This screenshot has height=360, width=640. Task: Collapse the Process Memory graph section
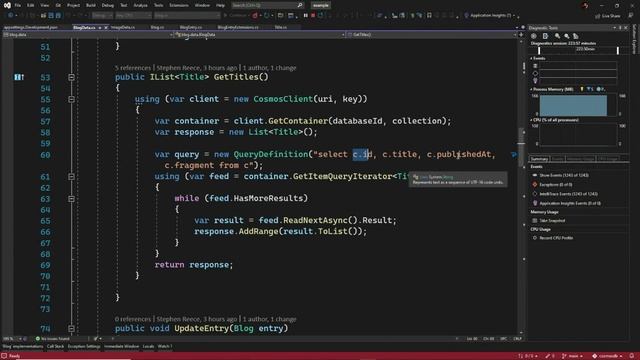531,89
